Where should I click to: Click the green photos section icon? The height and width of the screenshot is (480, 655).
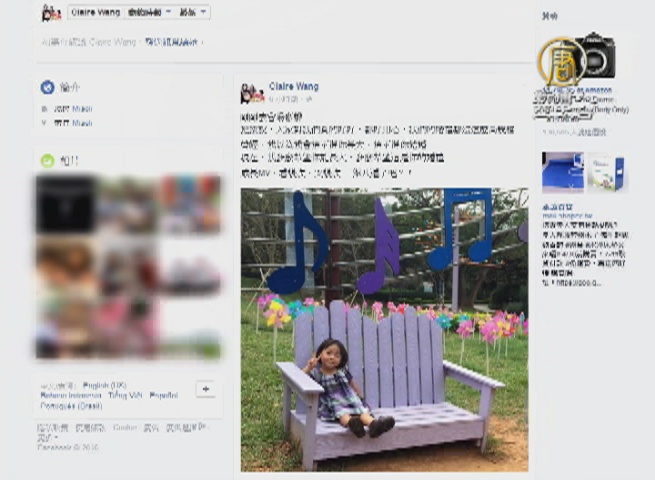48,161
